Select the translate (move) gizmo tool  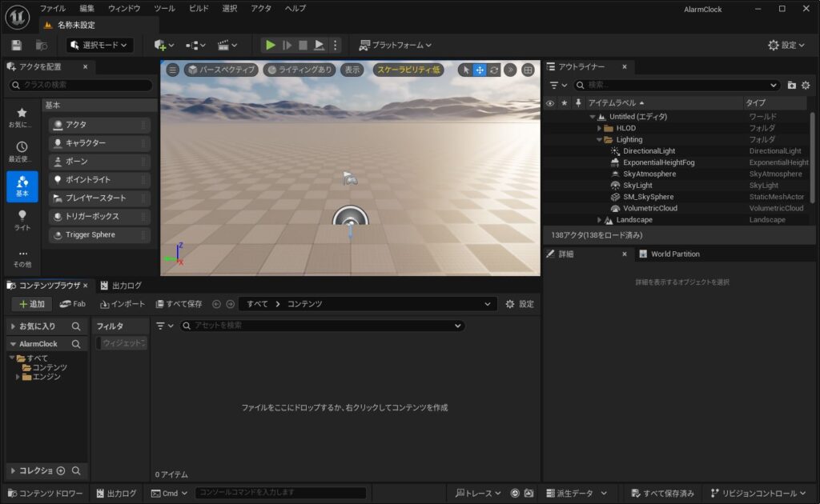pos(480,70)
